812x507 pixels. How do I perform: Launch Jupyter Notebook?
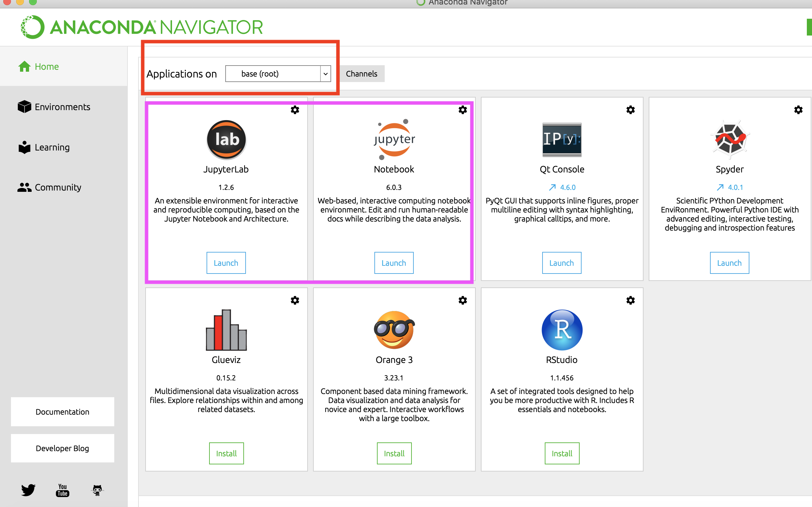point(394,263)
